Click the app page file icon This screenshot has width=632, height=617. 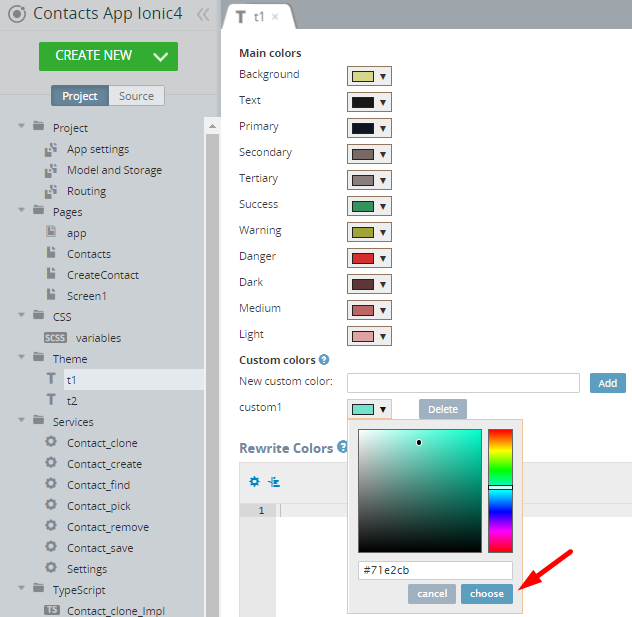[x=51, y=231]
